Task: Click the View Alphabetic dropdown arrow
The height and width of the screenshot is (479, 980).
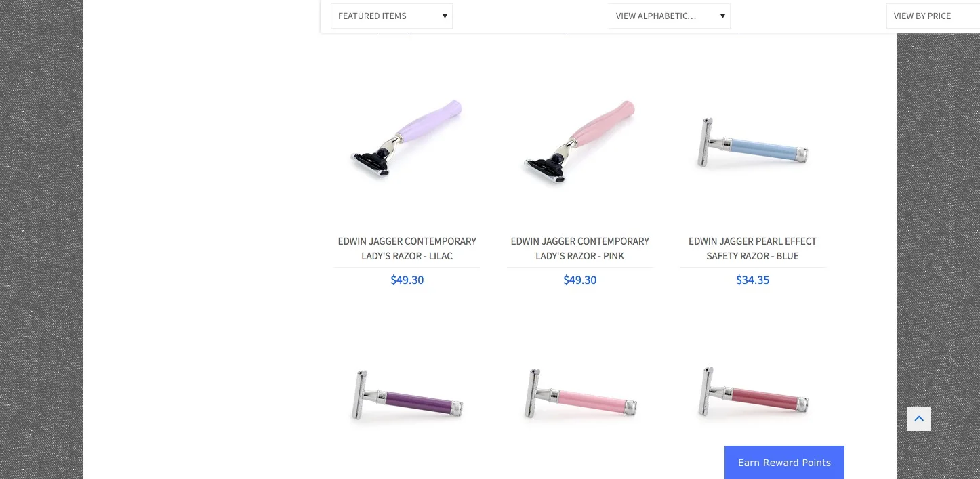Action: 722,16
